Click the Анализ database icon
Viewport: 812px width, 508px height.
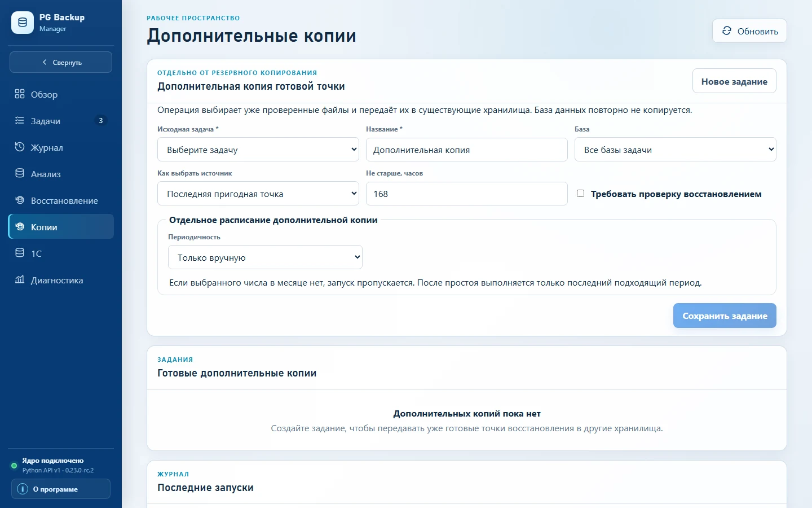point(20,173)
